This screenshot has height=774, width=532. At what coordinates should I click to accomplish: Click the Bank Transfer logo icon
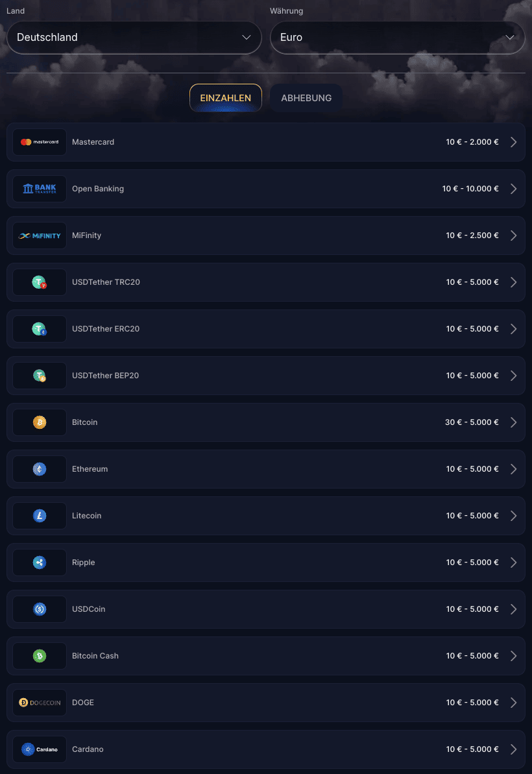tap(40, 189)
